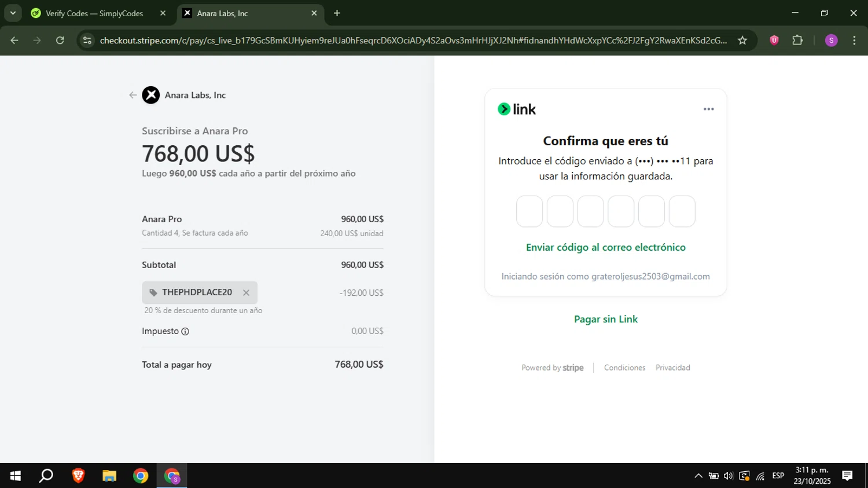Click the Anara Pro line item
Image resolution: width=868 pixels, height=488 pixels.
coord(162,219)
